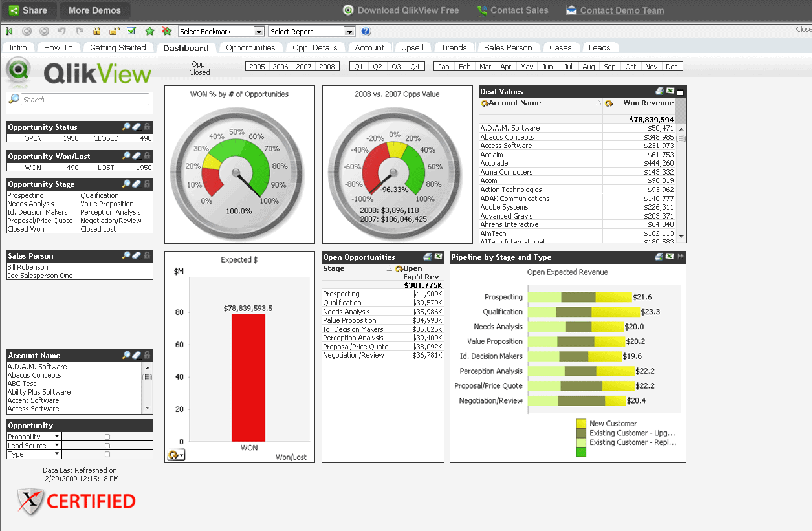812x531 pixels.
Task: Click the search icon in Opportunity Status header
Action: (x=126, y=127)
